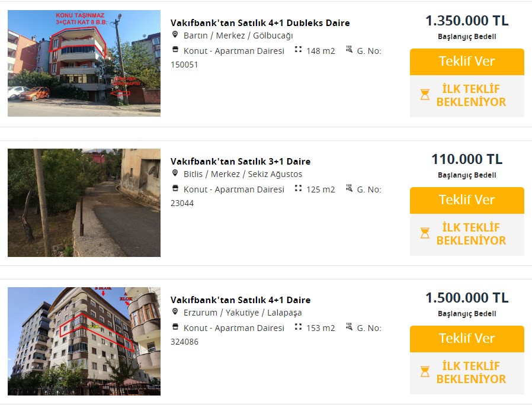
Task: Click listing number icon for G. No 150051
Action: point(349,50)
